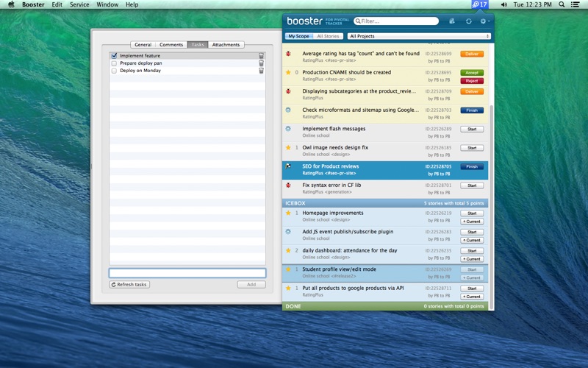Open the Attachments tab

pyautogui.click(x=226, y=44)
